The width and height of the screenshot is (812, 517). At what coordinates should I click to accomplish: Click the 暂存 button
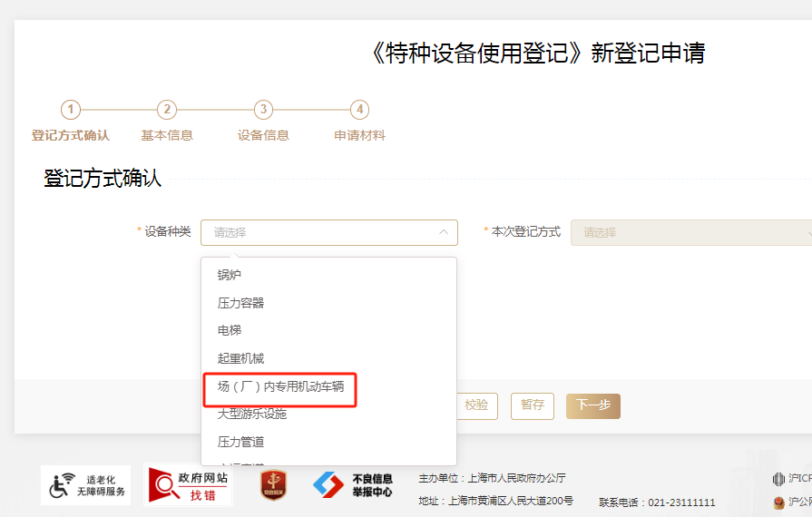pyautogui.click(x=533, y=405)
